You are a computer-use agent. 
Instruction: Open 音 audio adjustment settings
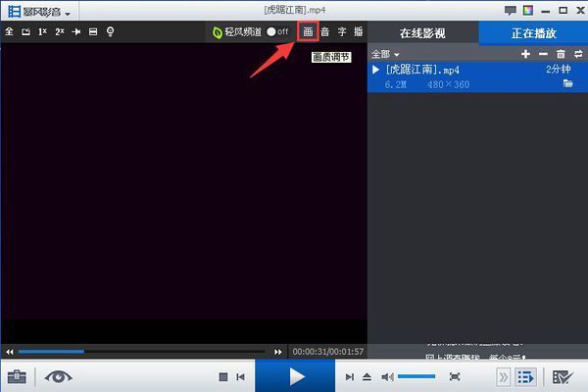(324, 32)
